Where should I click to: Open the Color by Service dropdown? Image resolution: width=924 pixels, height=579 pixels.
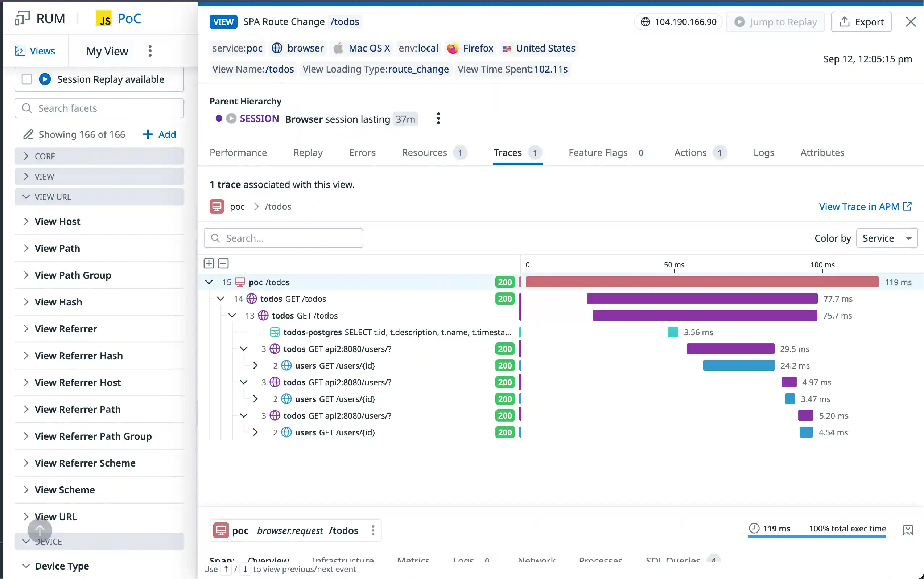887,238
